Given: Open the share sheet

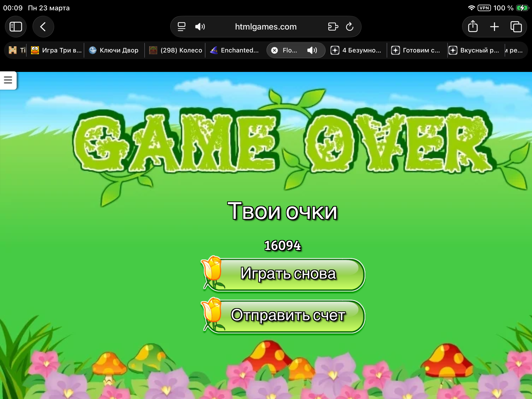Looking at the screenshot, I should (473, 27).
